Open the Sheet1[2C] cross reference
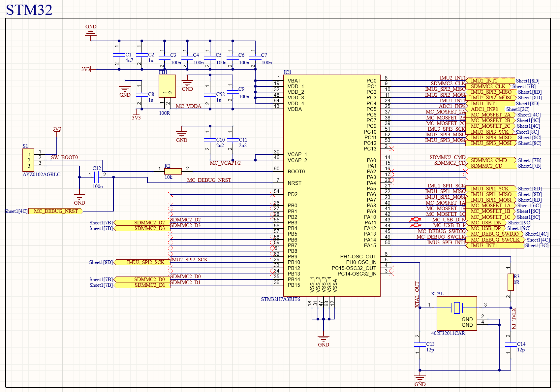Viewport: 560px width, 392px height. (517, 109)
